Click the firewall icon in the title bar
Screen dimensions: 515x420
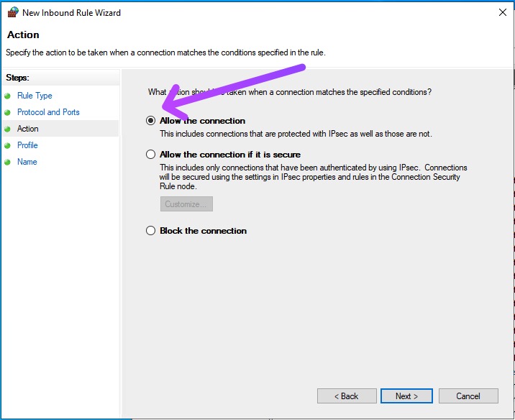click(x=12, y=12)
